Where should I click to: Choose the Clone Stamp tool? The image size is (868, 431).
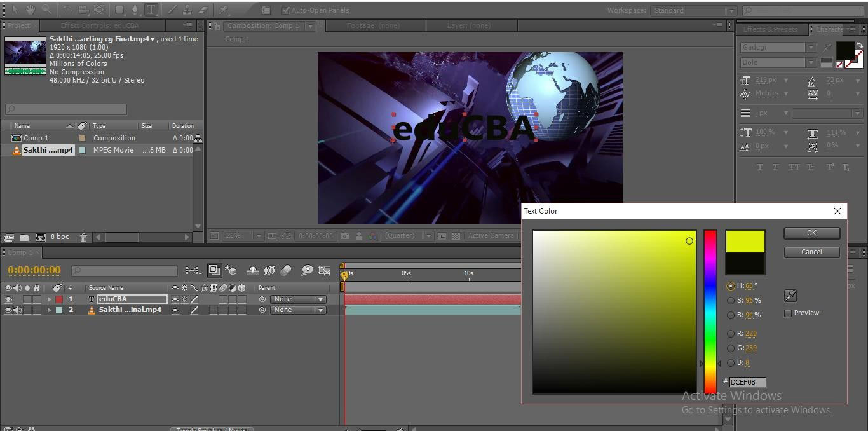[187, 10]
